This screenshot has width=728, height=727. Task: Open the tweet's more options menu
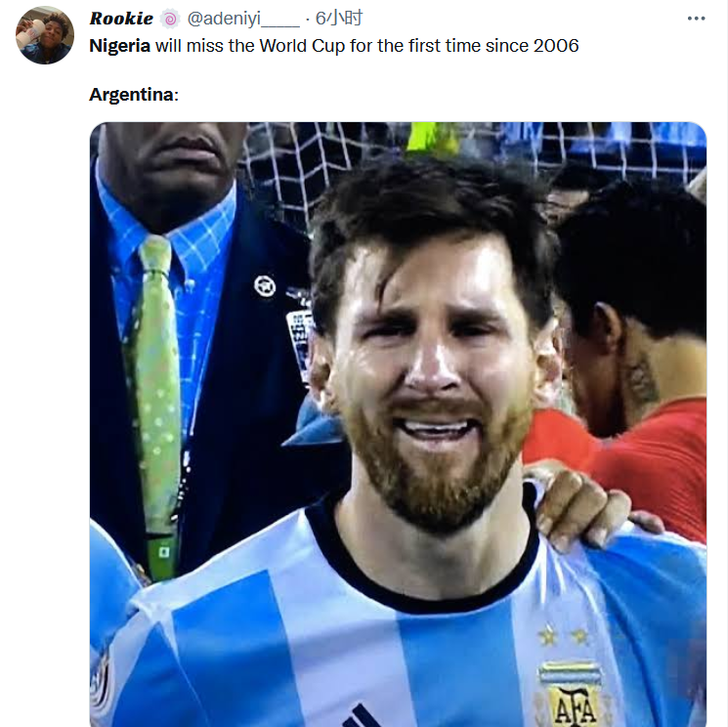[696, 19]
